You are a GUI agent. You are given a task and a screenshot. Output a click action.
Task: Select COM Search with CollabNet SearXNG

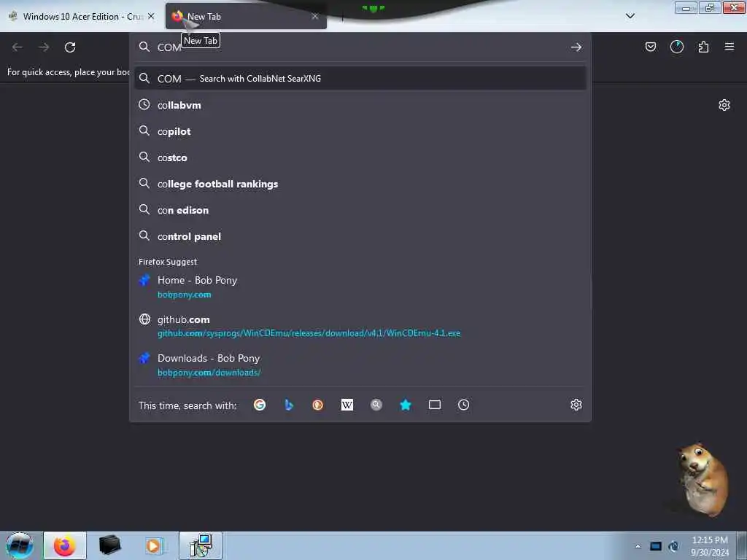click(x=360, y=79)
